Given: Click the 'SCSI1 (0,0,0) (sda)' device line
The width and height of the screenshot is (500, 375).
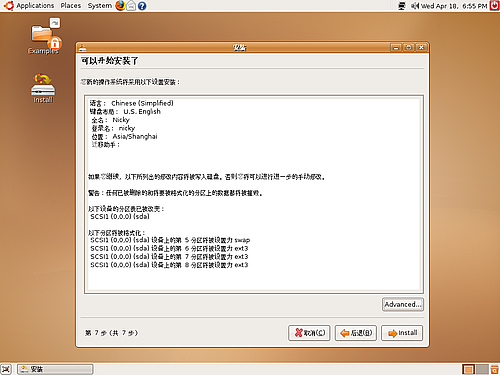Looking at the screenshot, I should tap(120, 217).
